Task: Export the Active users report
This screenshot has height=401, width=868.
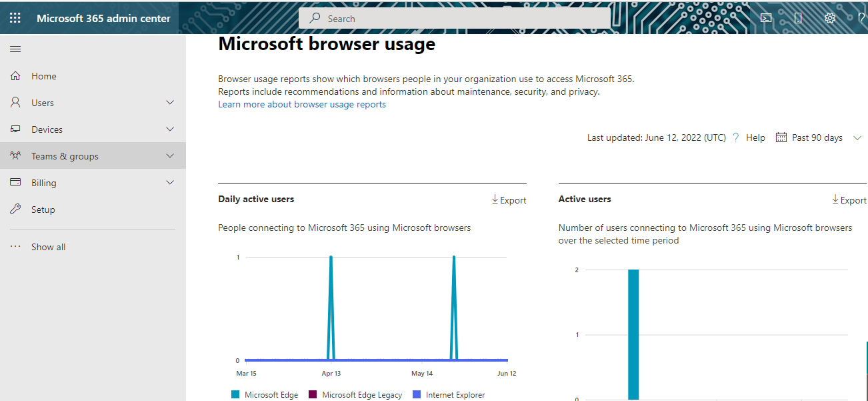Action: [849, 200]
